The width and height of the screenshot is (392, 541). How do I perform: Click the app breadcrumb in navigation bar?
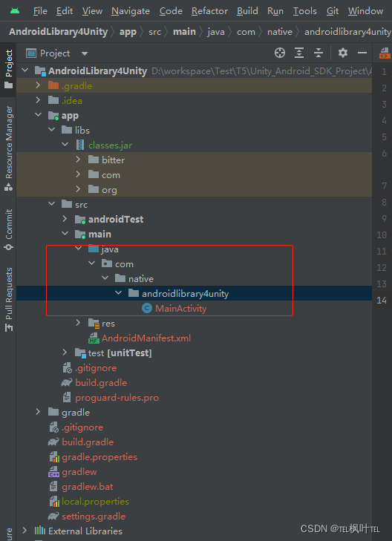coord(128,32)
